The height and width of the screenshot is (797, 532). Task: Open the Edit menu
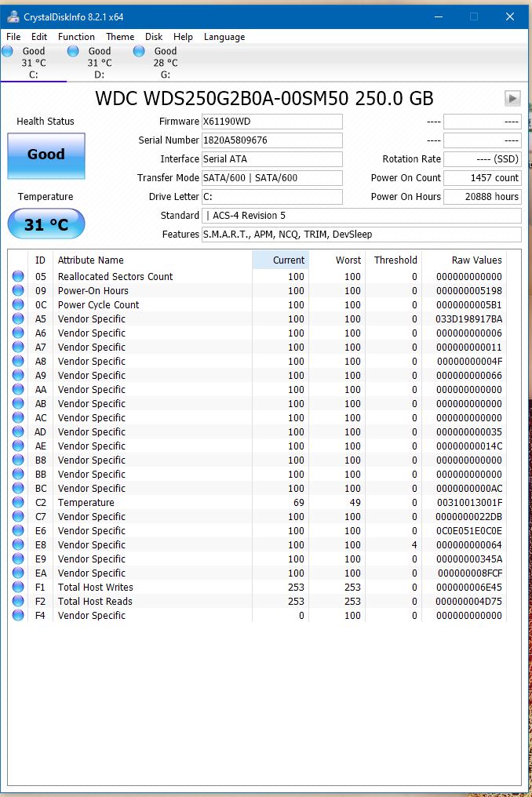click(x=38, y=37)
